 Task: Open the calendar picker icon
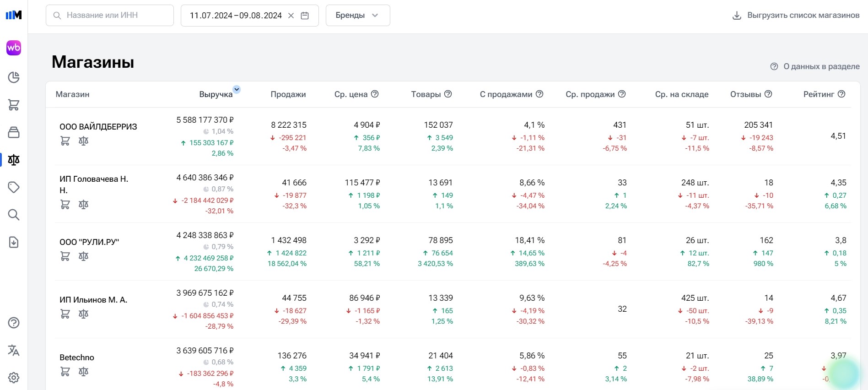[305, 16]
